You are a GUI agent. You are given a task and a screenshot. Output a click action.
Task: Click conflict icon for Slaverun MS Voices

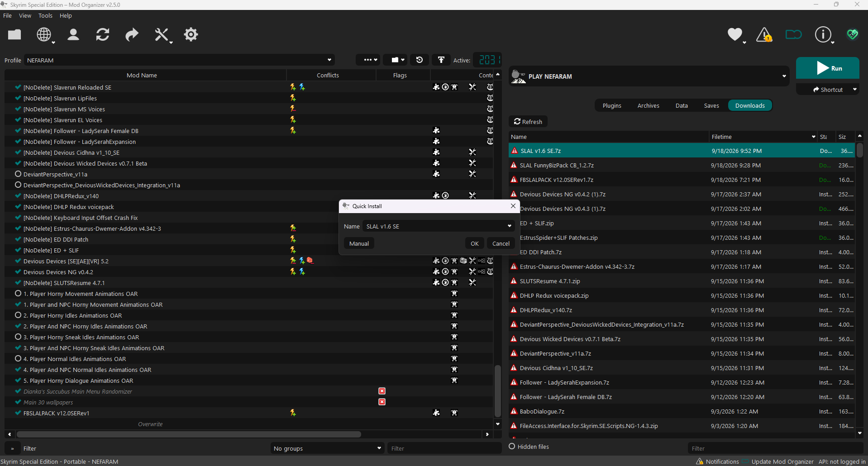[293, 109]
